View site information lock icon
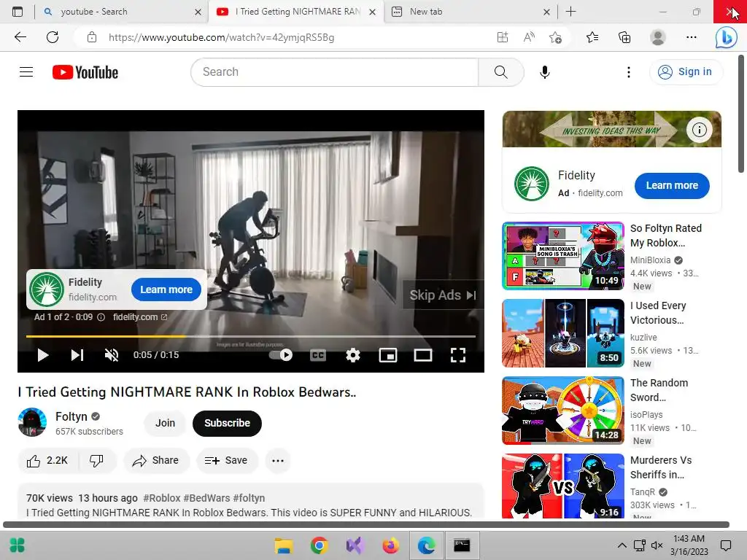The image size is (747, 560). tap(92, 37)
